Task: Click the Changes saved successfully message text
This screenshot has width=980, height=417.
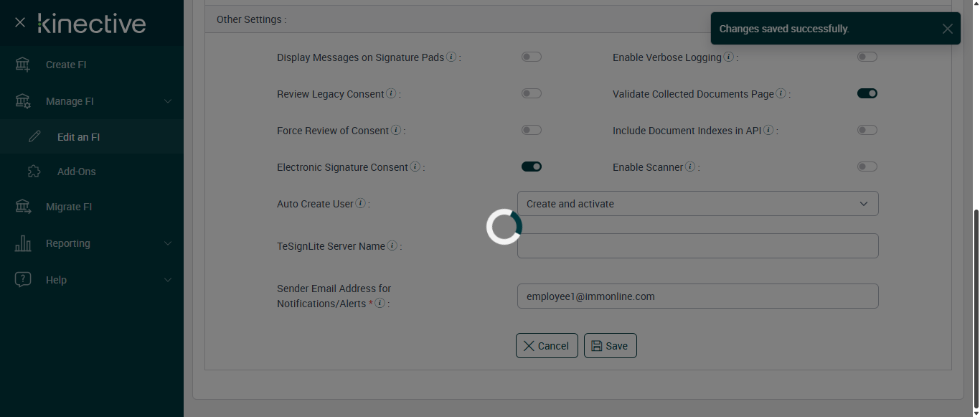Action: coord(784,29)
